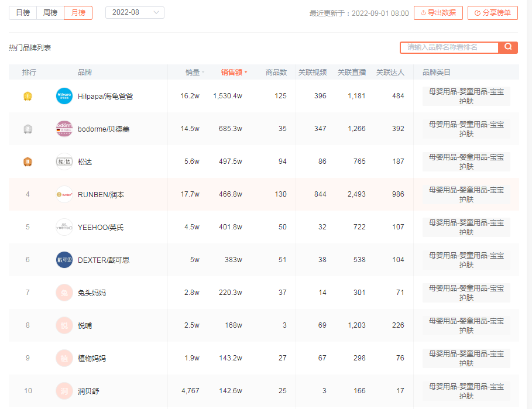Viewport: 532px width, 409px height.
Task: Click the 兔头妈妈 brand avatar
Action: click(64, 293)
